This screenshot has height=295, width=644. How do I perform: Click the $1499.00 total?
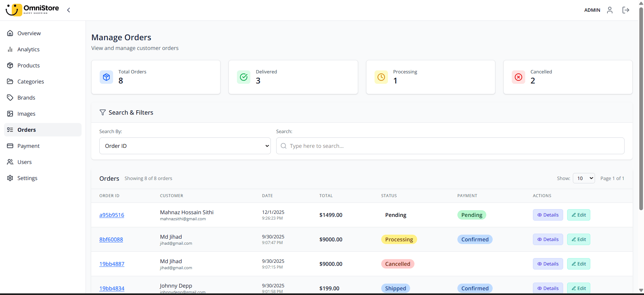coord(331,215)
